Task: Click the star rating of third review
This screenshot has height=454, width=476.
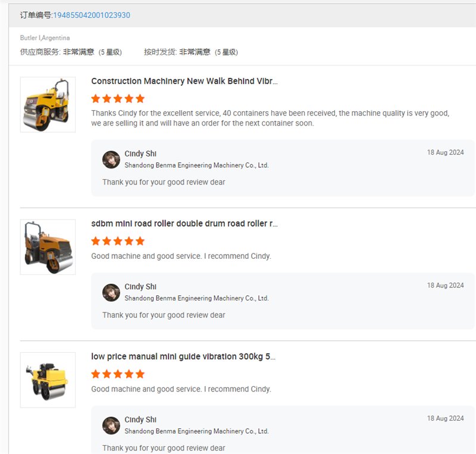Action: (x=118, y=374)
